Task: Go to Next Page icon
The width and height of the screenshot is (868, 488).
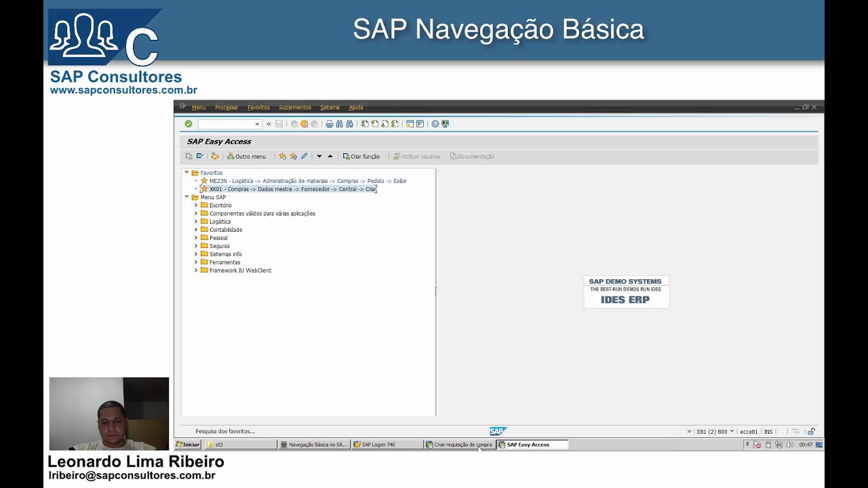Action: point(384,124)
